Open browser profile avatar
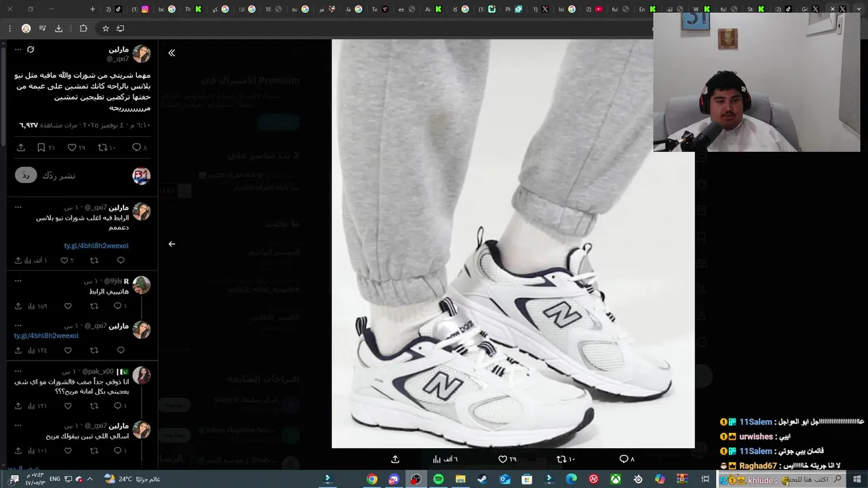Image resolution: width=868 pixels, height=488 pixels. tap(26, 28)
